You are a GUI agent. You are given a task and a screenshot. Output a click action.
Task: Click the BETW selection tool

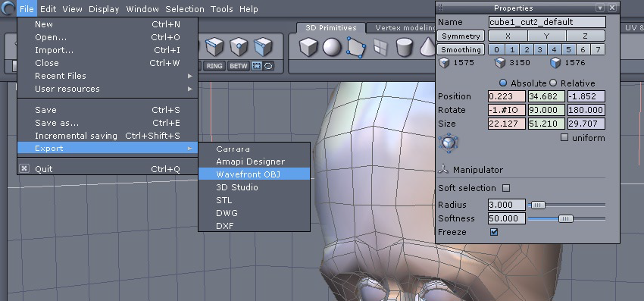pyautogui.click(x=238, y=66)
